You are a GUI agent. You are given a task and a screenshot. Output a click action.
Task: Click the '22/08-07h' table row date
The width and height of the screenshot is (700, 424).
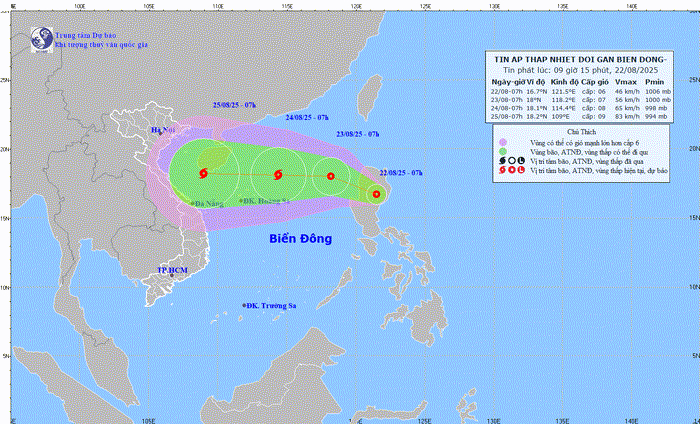pos(507,91)
